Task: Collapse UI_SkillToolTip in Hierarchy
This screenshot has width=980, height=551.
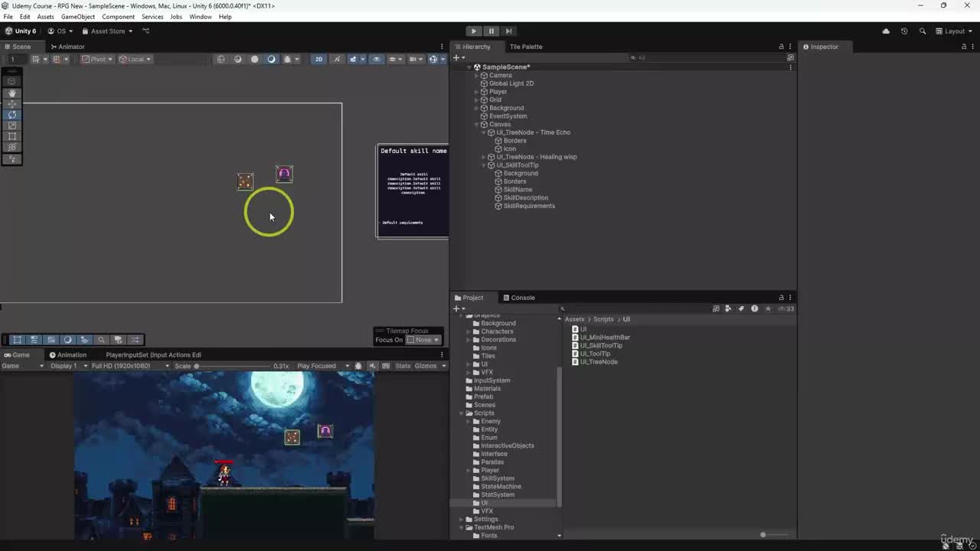Action: [483, 165]
